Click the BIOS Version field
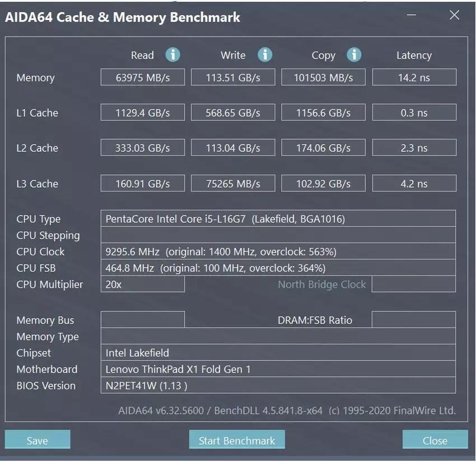 click(278, 385)
